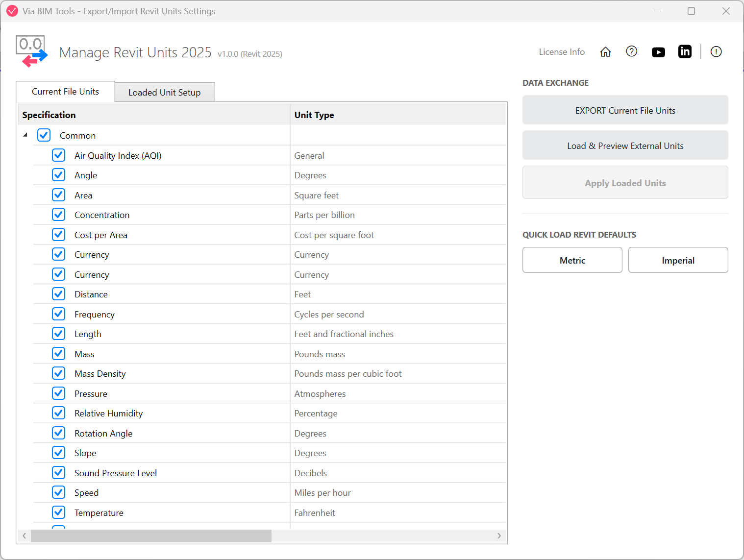
Task: Click Load & Preview External Units button
Action: click(x=625, y=146)
